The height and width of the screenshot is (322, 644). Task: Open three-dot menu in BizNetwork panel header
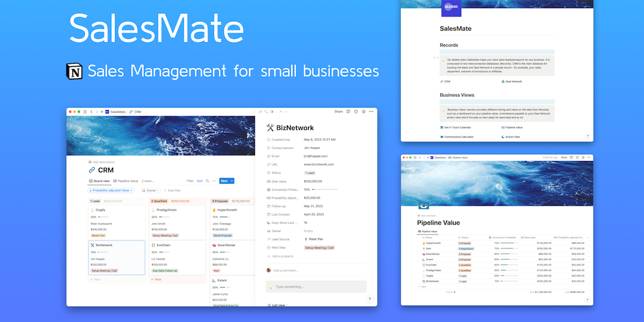pyautogui.click(x=371, y=111)
